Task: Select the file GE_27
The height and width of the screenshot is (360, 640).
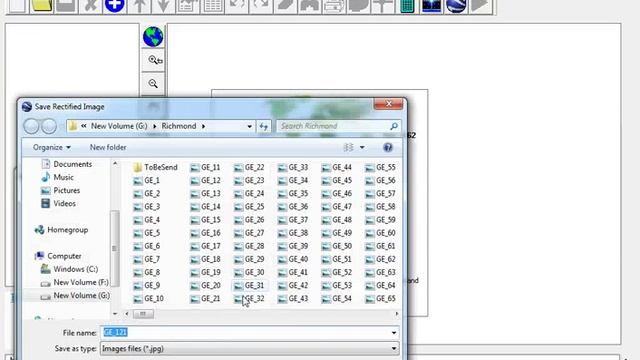Action: [x=249, y=233]
